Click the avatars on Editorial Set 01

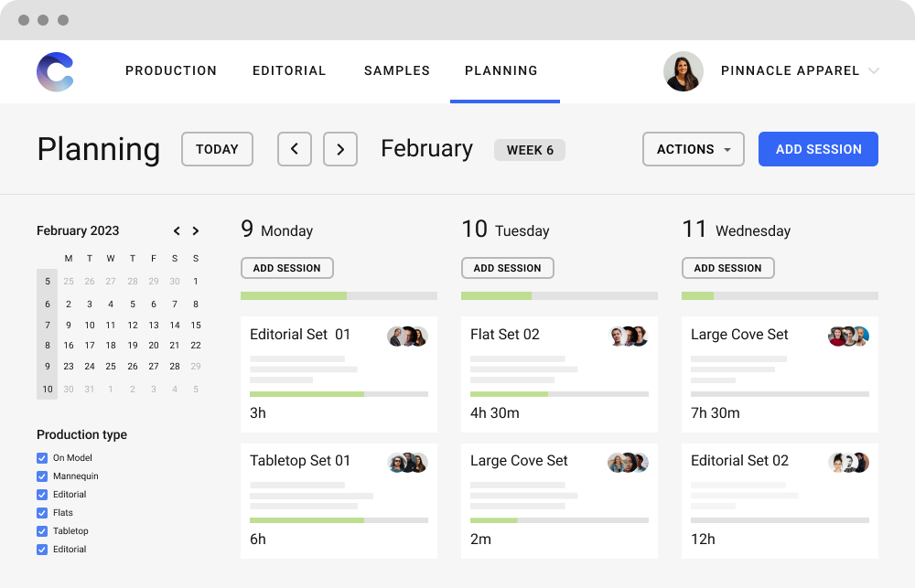[x=407, y=336]
